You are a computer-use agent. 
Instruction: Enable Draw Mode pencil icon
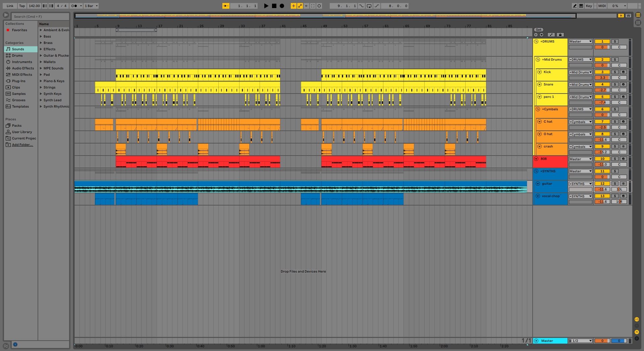pos(575,6)
